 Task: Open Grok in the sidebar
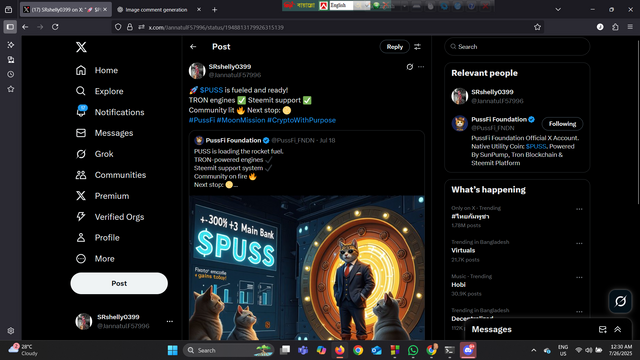(94, 154)
